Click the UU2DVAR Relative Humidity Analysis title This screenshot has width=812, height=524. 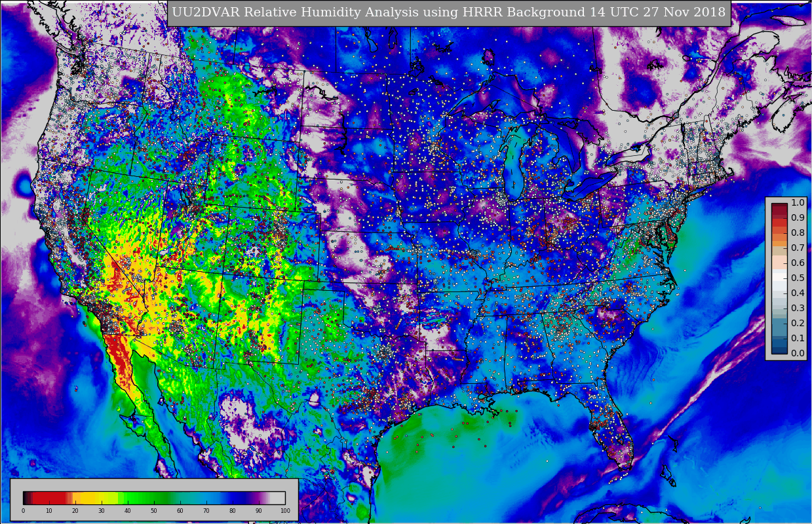(449, 12)
